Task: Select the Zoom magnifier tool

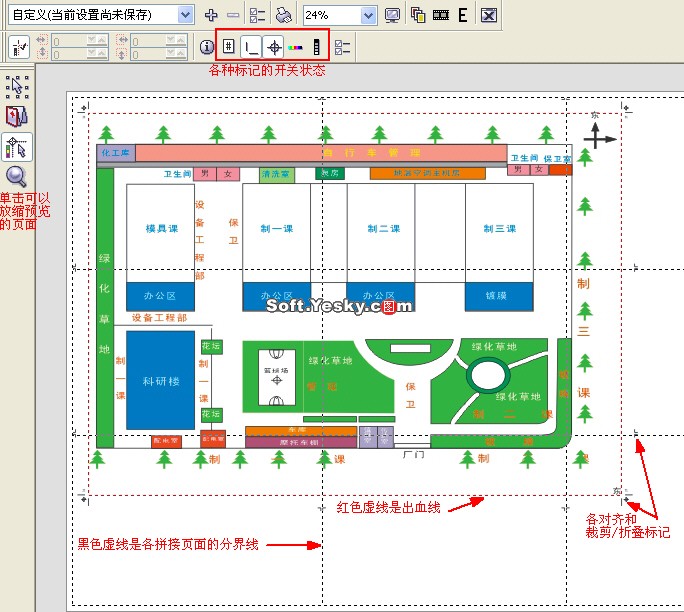Action: pos(17,177)
